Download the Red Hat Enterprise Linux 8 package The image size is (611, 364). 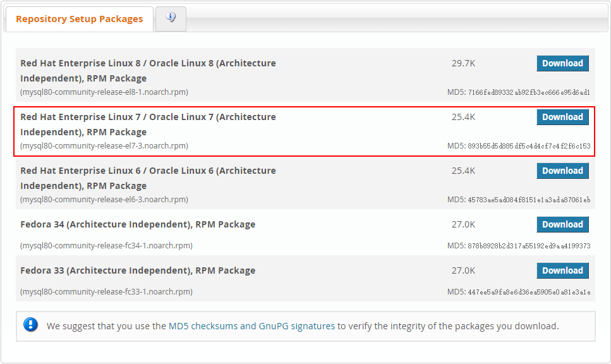point(562,63)
